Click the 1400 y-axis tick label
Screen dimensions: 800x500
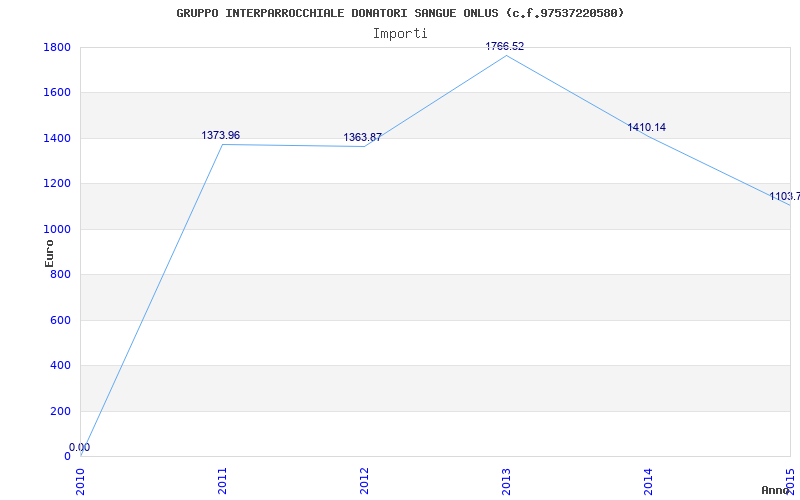(57, 138)
